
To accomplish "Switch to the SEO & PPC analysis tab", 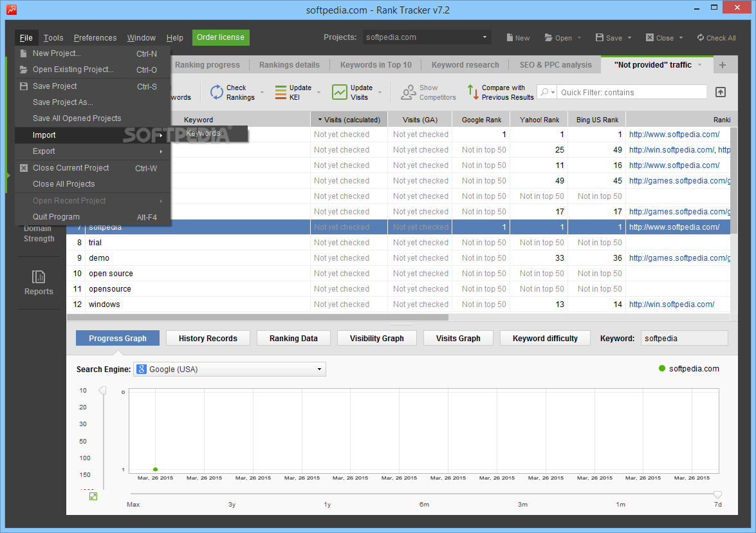I will click(555, 65).
